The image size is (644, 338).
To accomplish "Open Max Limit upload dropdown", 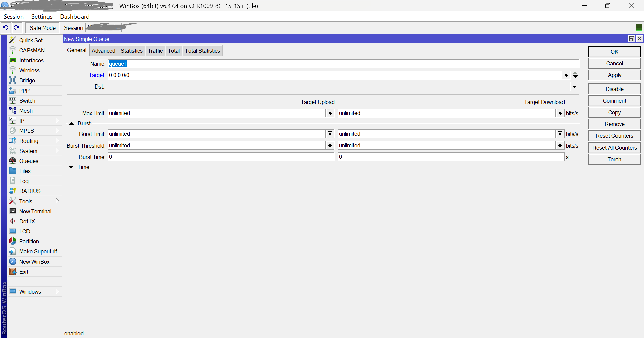I will (x=330, y=113).
